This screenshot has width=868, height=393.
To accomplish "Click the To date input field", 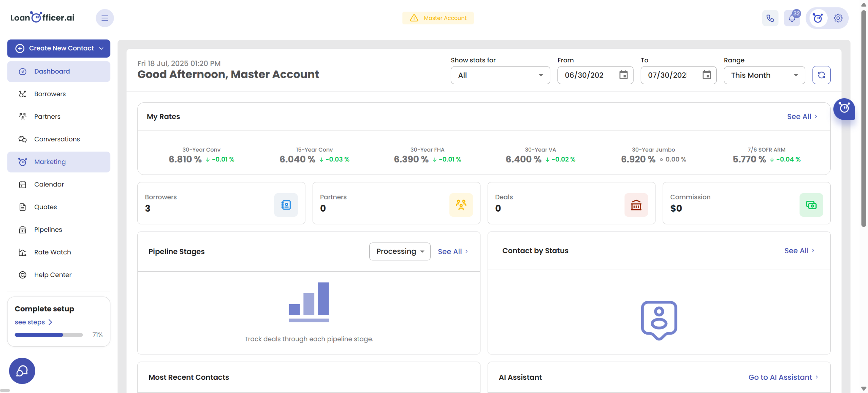I will (x=667, y=75).
